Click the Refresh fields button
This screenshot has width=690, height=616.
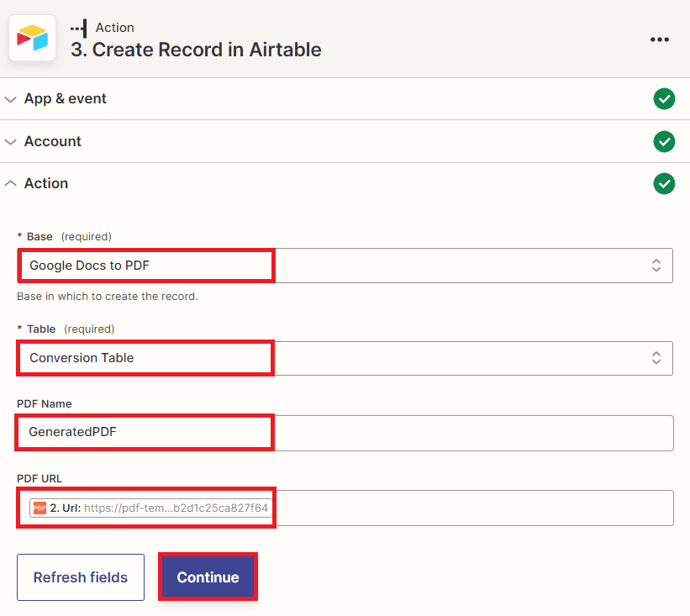pos(80,577)
